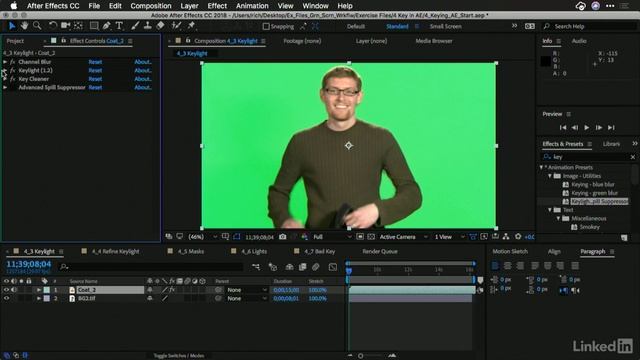Select the Rotation tool
The height and width of the screenshot is (360, 640).
[53, 26]
